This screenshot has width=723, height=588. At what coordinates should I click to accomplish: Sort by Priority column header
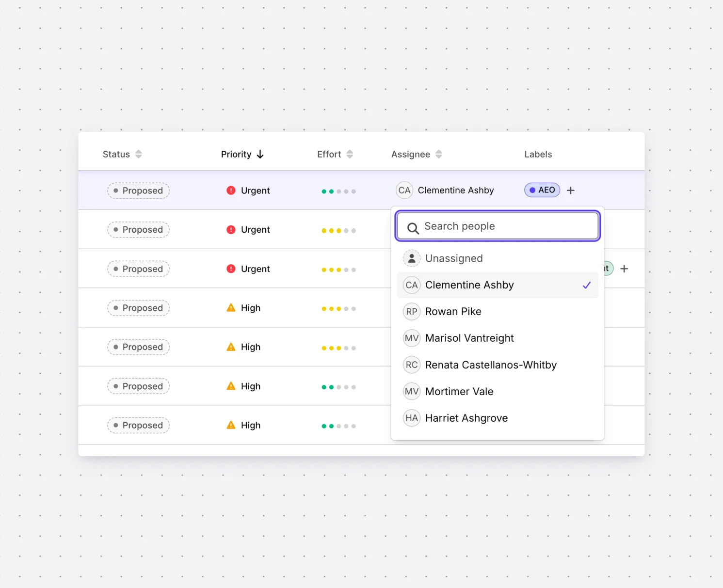tap(242, 154)
